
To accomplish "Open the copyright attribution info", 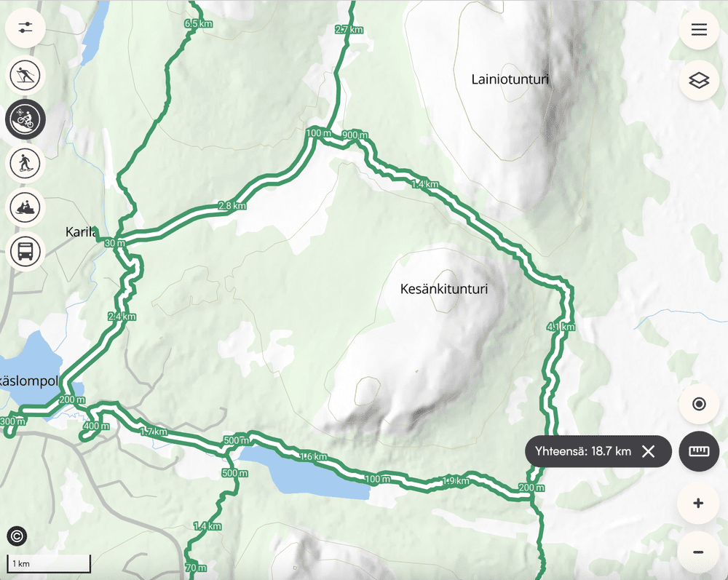I will coord(17,536).
